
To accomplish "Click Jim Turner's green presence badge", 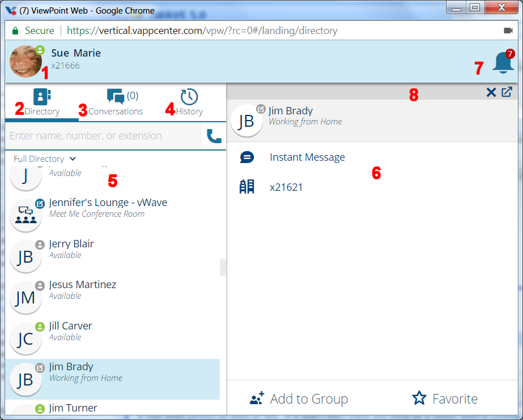I will [40, 409].
